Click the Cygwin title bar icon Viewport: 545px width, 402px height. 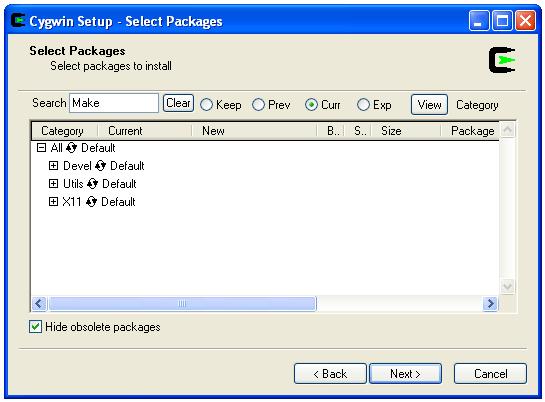(x=18, y=20)
